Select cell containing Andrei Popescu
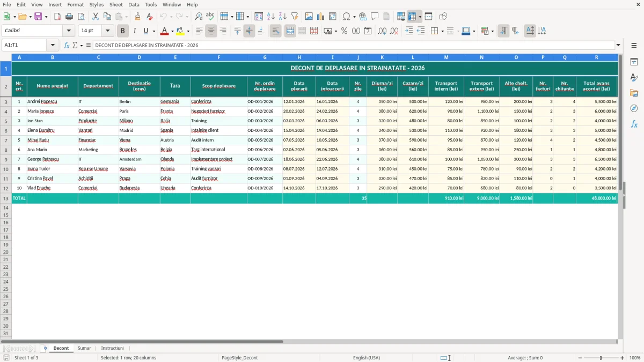Viewport: 644px width, 362px height. (x=52, y=101)
